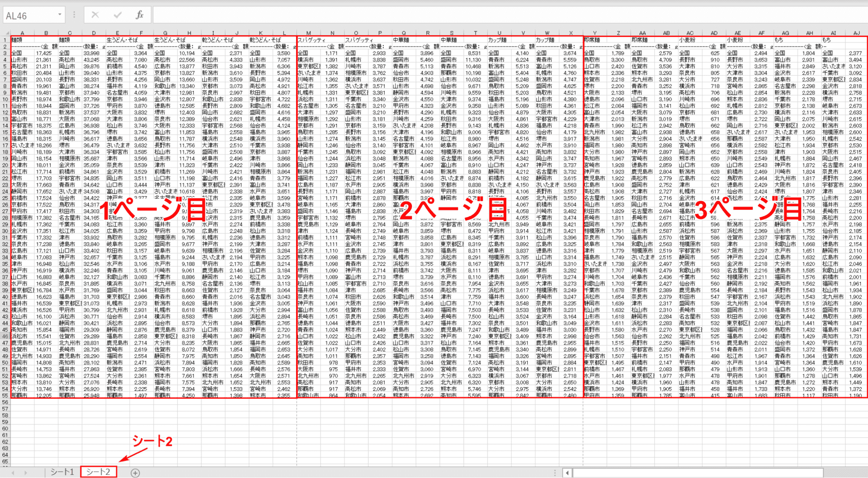The image size is (868, 478).
Task: Click cell D4 with value 43,245
Action: pos(94,60)
